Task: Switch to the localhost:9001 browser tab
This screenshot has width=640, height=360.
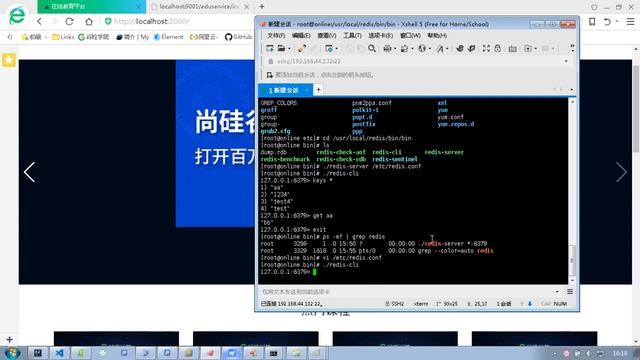Action: click(x=199, y=7)
